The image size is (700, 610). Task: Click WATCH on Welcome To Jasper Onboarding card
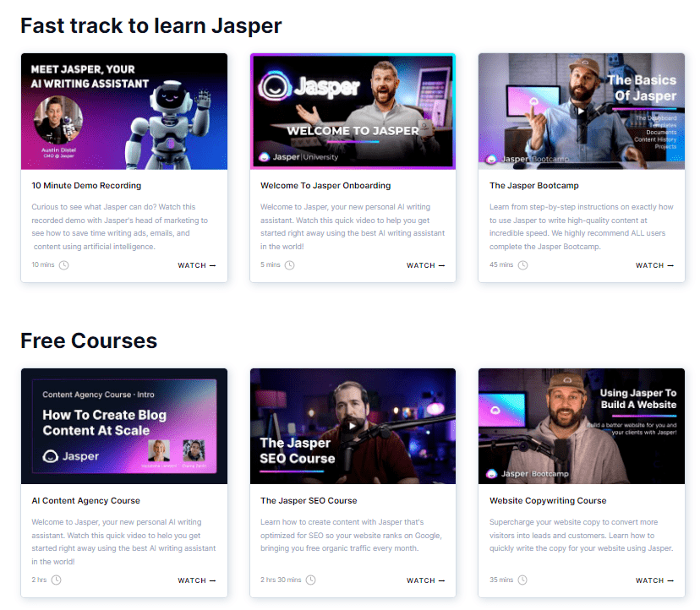(x=425, y=265)
